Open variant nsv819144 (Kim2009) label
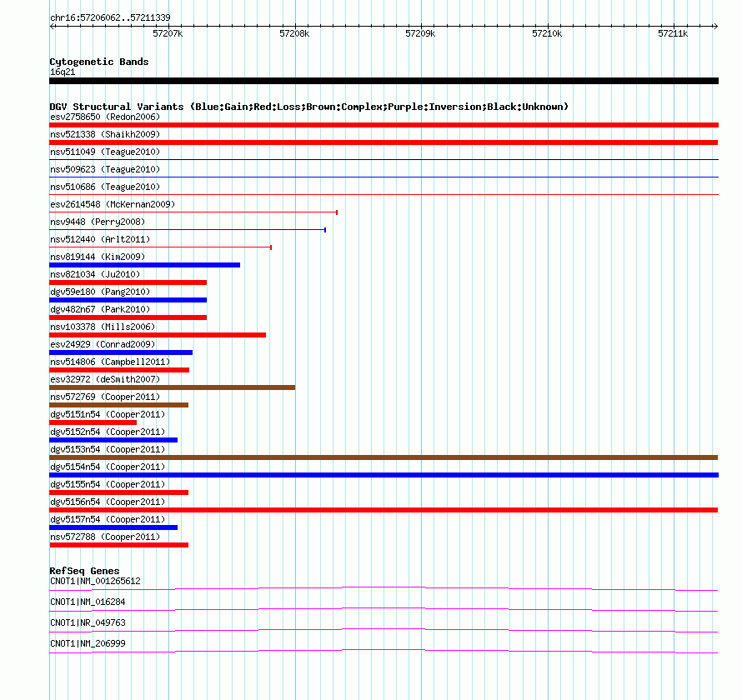Image resolution: width=742 pixels, height=700 pixels. pyautogui.click(x=98, y=257)
